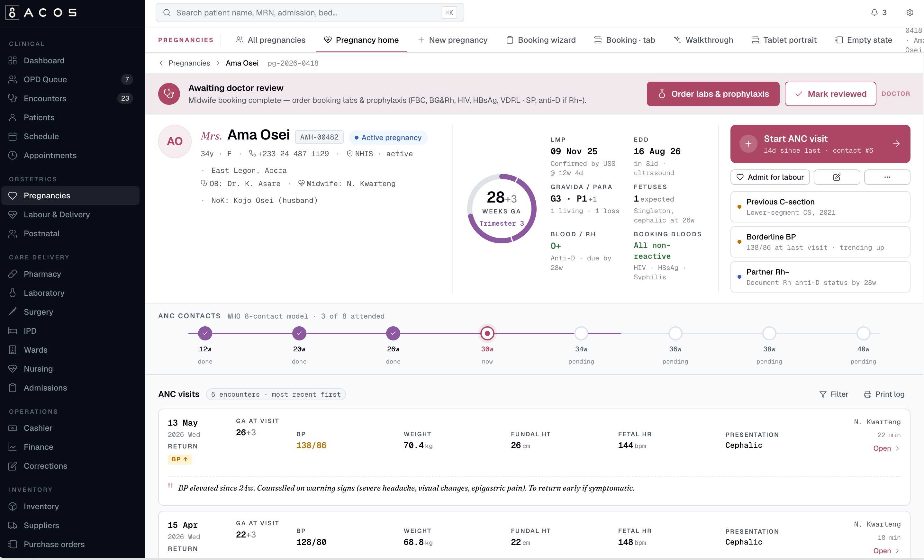This screenshot has width=924, height=560.
Task: Open Borderline BP risk card
Action: [x=820, y=242]
